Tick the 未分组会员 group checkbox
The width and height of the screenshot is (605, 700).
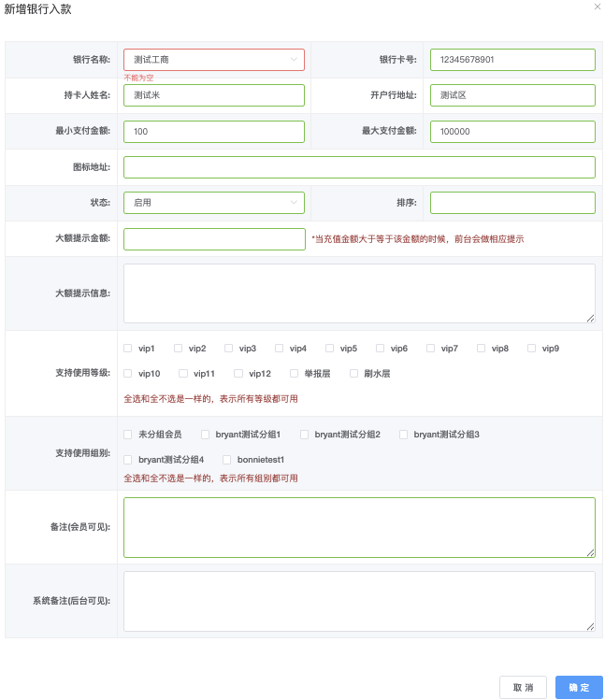click(128, 435)
